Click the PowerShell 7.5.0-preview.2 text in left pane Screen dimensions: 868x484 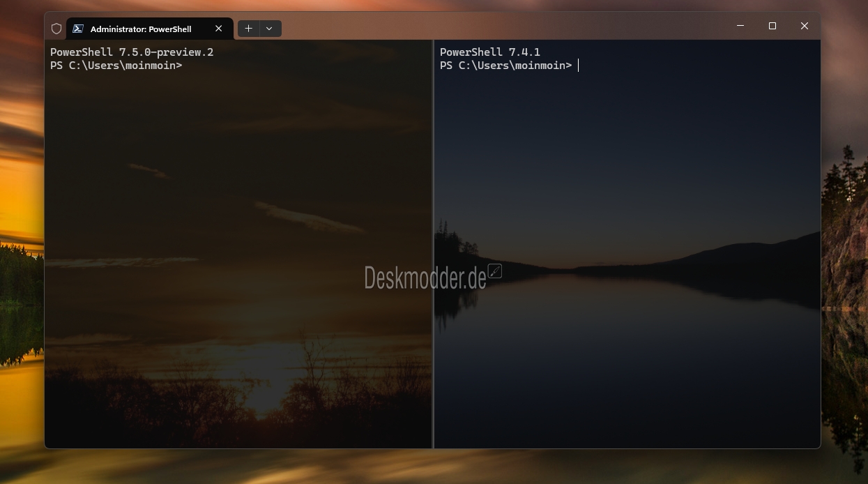132,52
